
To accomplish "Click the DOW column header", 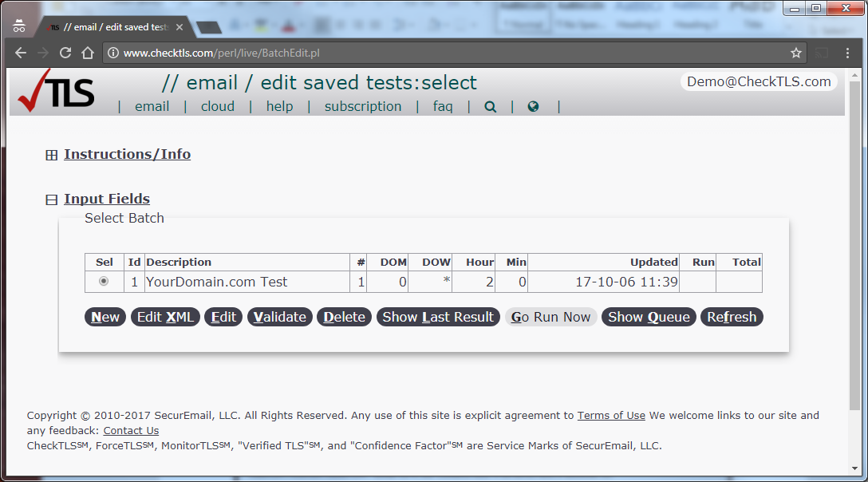I will (x=430, y=262).
